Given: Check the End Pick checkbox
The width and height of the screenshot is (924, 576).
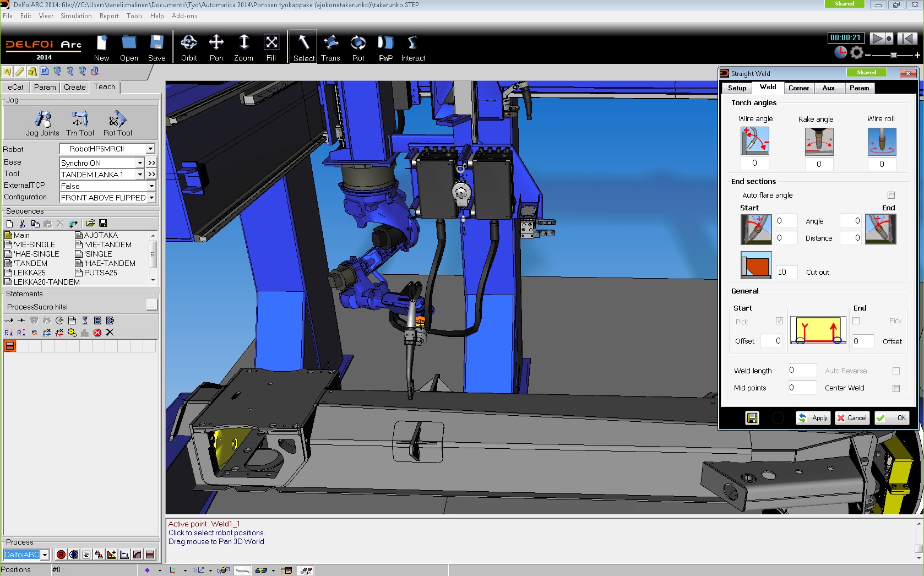Looking at the screenshot, I should [x=856, y=321].
